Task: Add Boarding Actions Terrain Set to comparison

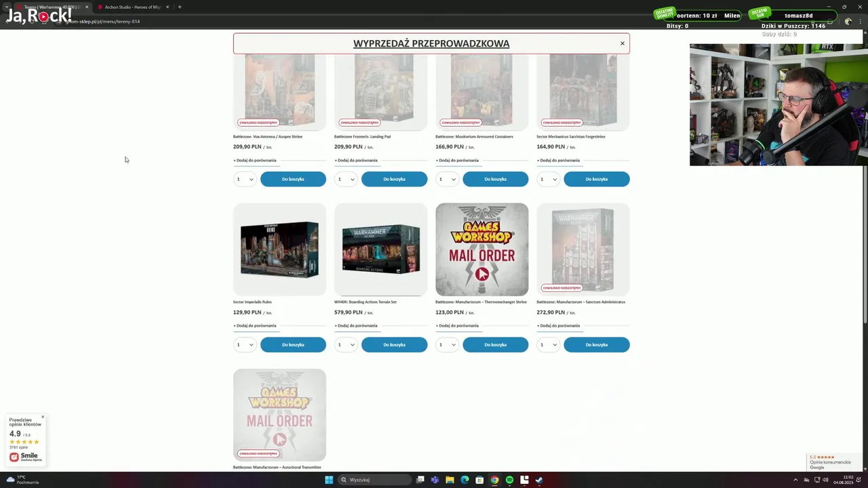Action: click(356, 326)
